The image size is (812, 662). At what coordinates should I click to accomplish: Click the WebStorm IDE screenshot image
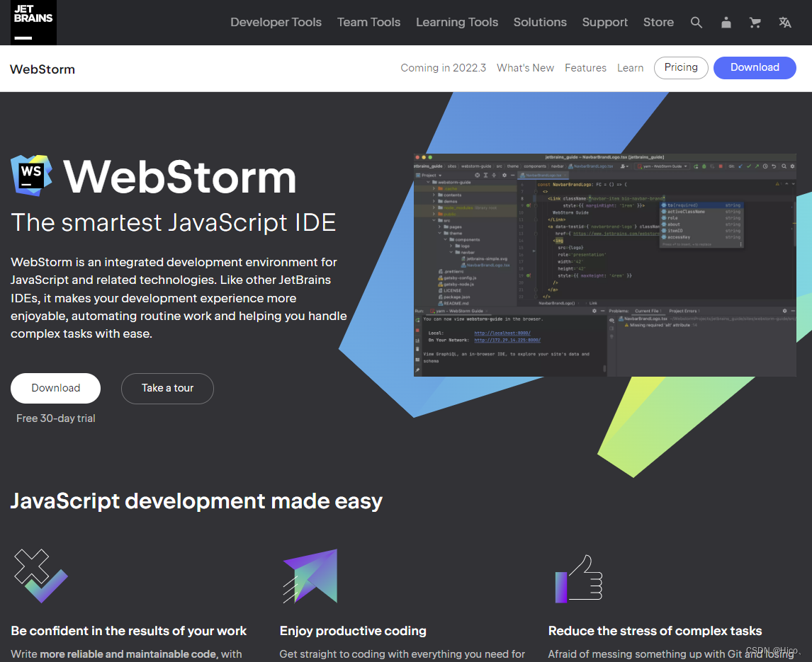pyautogui.click(x=604, y=265)
